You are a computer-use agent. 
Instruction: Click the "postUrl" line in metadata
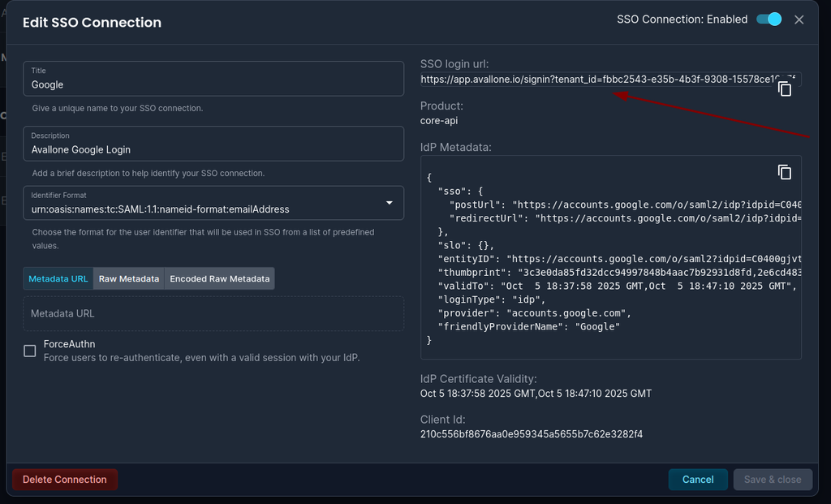(625, 205)
